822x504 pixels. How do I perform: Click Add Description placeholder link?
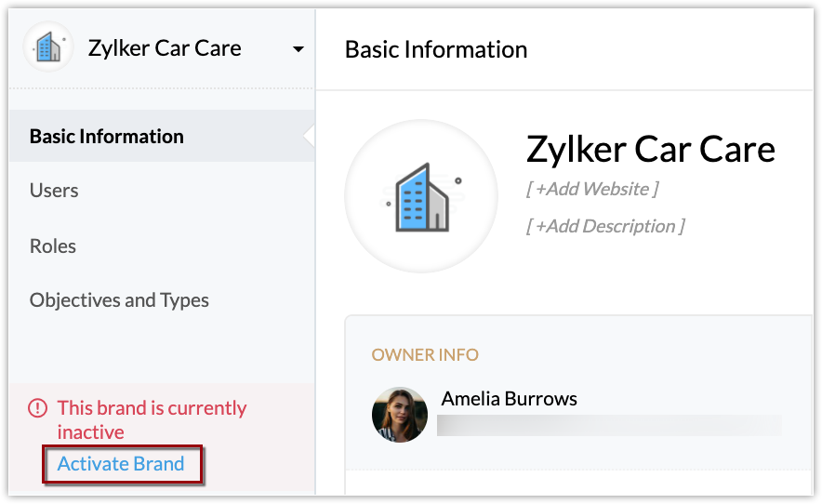click(x=605, y=226)
